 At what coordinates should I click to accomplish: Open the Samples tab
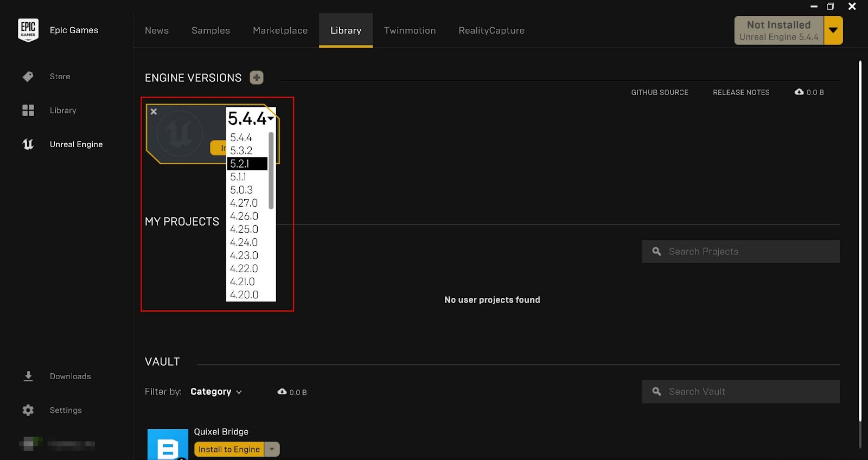click(x=210, y=30)
